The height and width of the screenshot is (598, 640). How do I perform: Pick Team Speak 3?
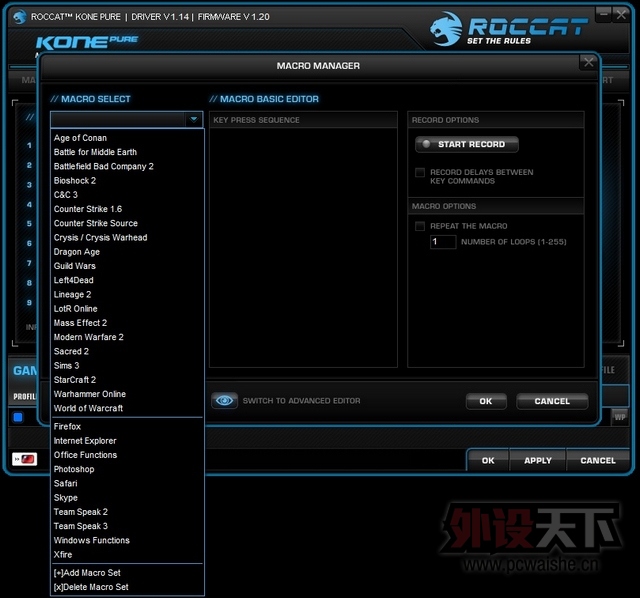click(127, 526)
